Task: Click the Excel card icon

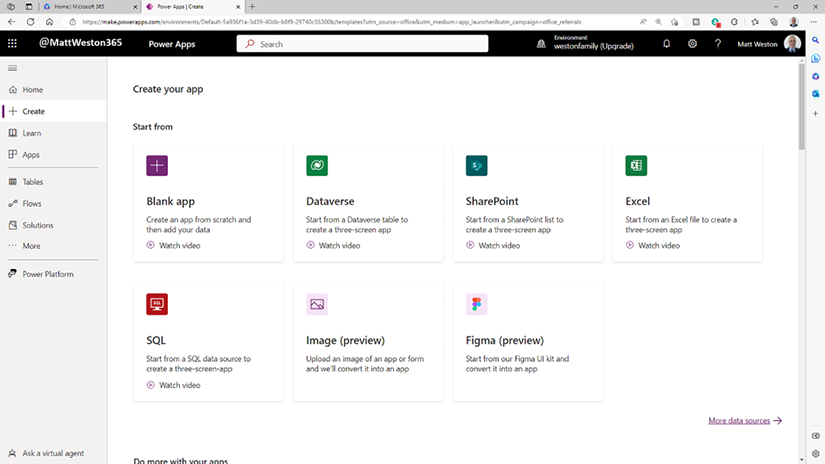Action: coord(636,166)
